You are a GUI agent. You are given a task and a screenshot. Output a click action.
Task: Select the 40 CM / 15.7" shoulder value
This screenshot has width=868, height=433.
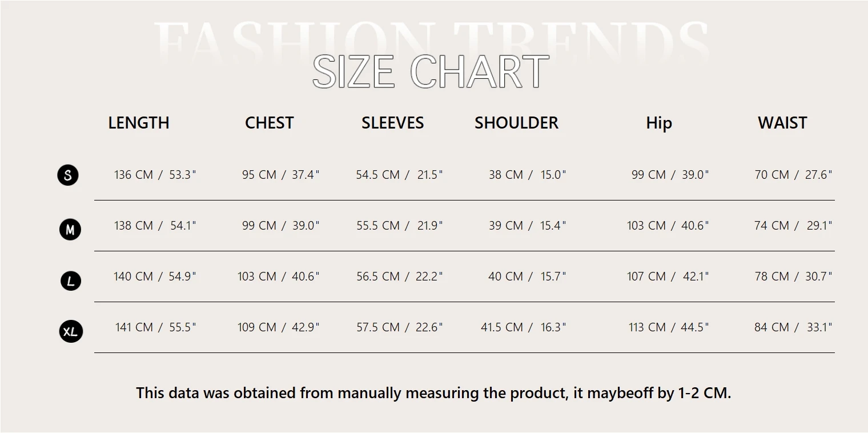click(527, 276)
